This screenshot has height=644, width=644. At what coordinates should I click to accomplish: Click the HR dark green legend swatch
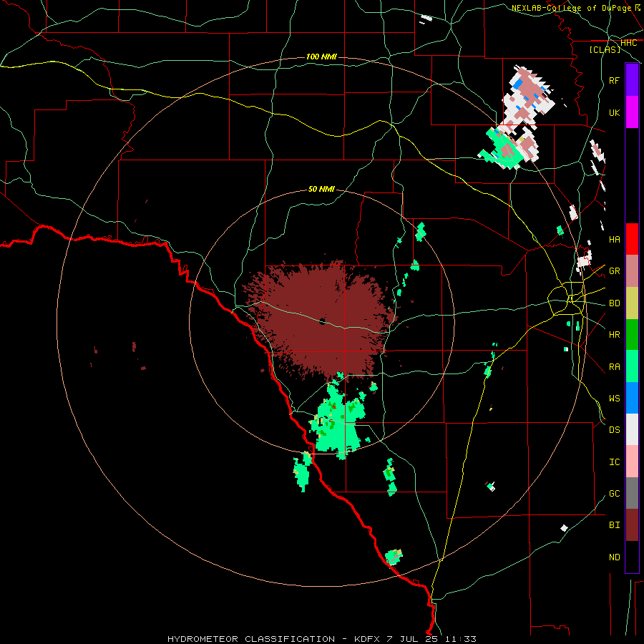coord(632,334)
